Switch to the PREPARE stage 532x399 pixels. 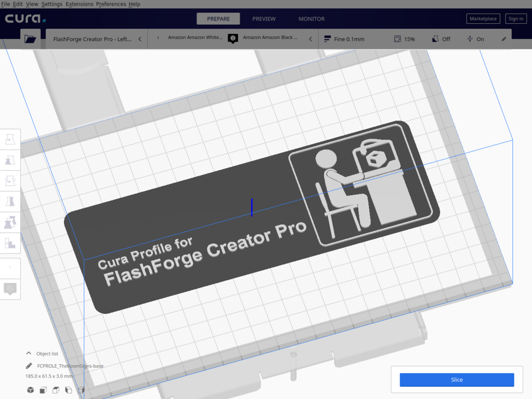click(x=218, y=19)
